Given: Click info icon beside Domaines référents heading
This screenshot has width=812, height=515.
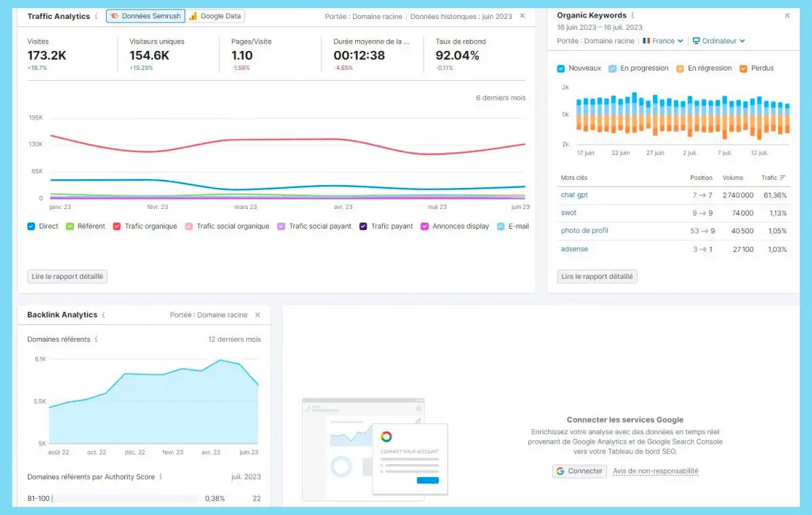Looking at the screenshot, I should click(x=96, y=339).
